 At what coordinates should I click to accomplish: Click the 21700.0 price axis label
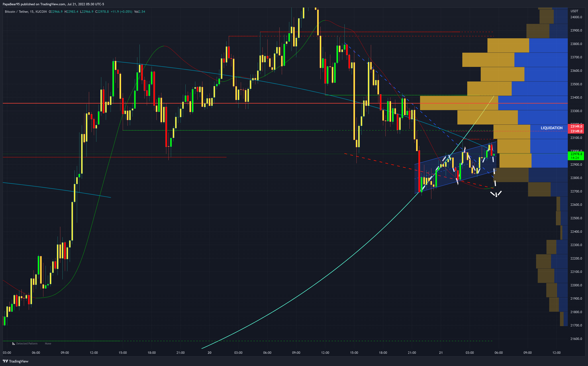pyautogui.click(x=576, y=325)
